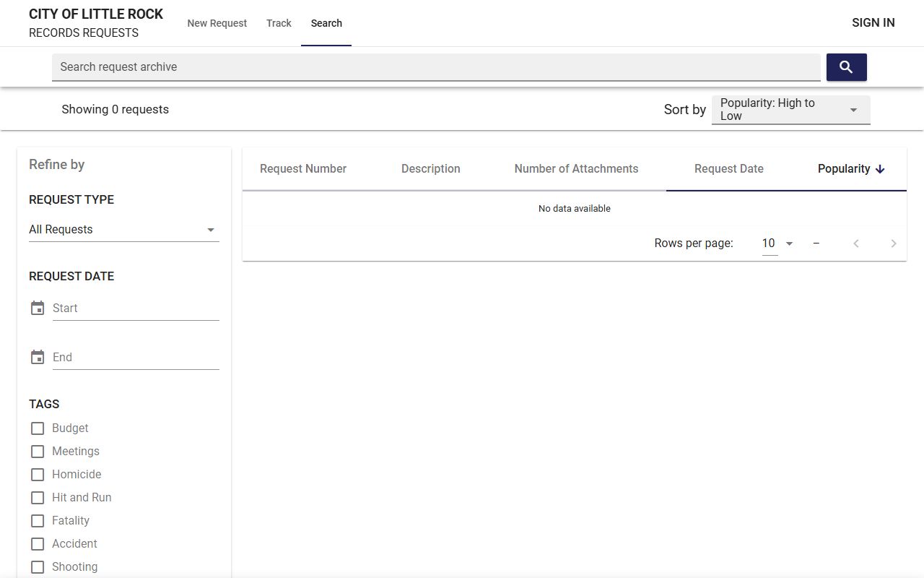
Task: Open the End date calendar icon
Action: pos(38,357)
